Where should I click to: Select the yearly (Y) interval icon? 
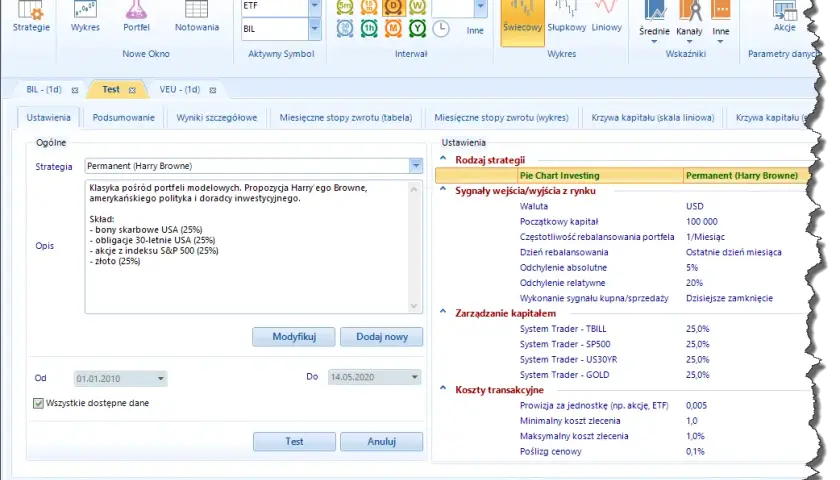point(417,28)
